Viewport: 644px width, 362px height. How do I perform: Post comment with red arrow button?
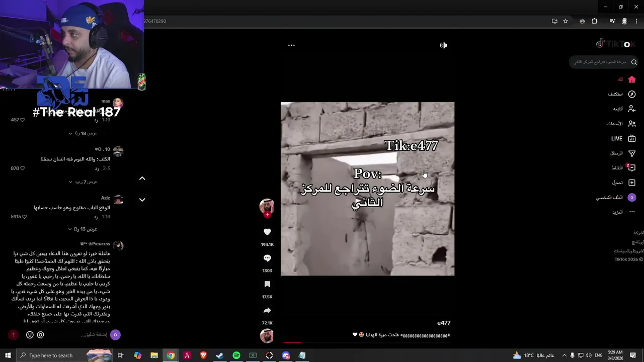(13, 335)
